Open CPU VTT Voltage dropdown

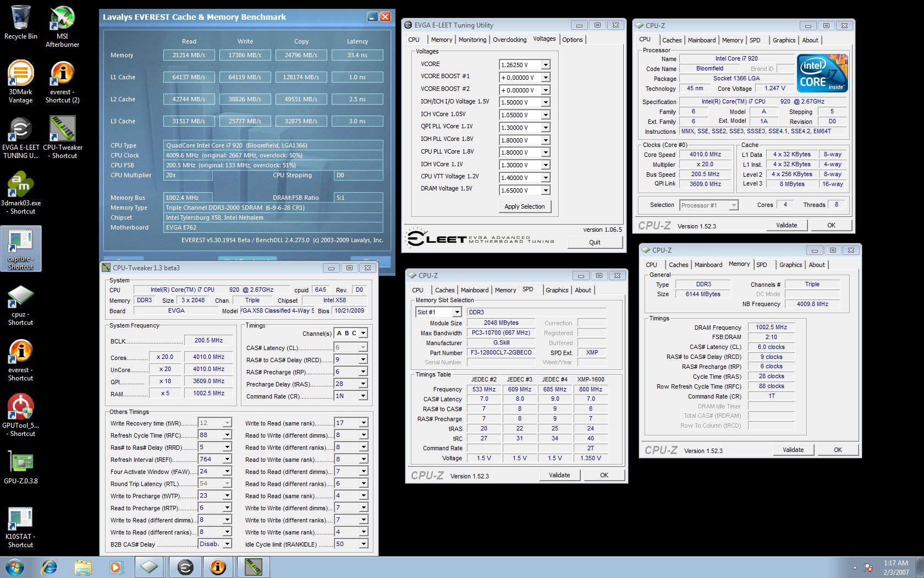coord(546,178)
